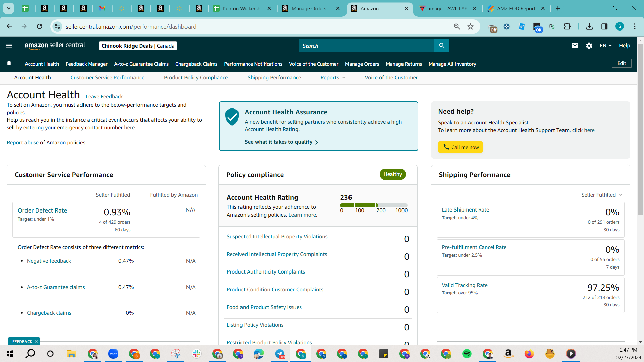Close the FEEDBACK tab widget
Viewport: 644px width, 362px height.
coord(36,342)
